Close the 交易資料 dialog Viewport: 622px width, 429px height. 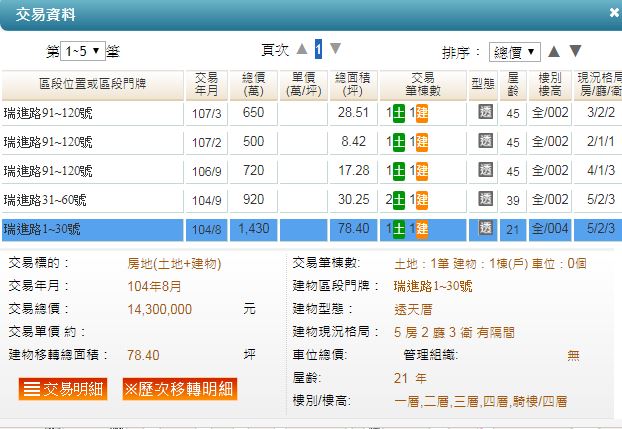pyautogui.click(x=614, y=13)
